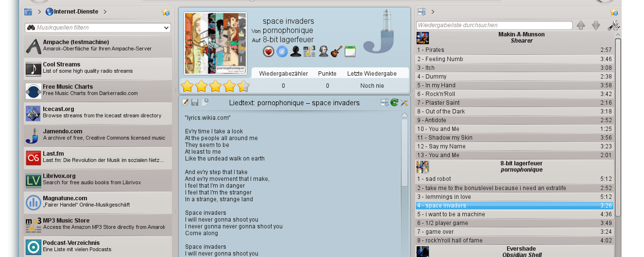This screenshot has width=644, height=257.
Task: Click the calendar year icon
Action: click(x=350, y=51)
